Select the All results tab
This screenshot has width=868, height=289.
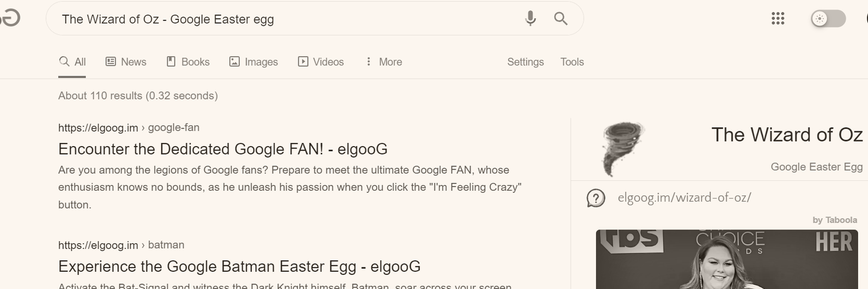(72, 62)
